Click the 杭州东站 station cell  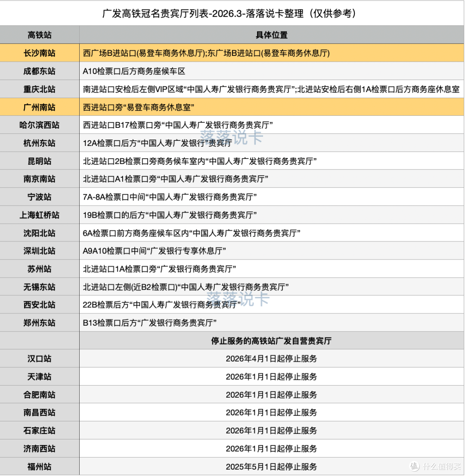point(40,143)
